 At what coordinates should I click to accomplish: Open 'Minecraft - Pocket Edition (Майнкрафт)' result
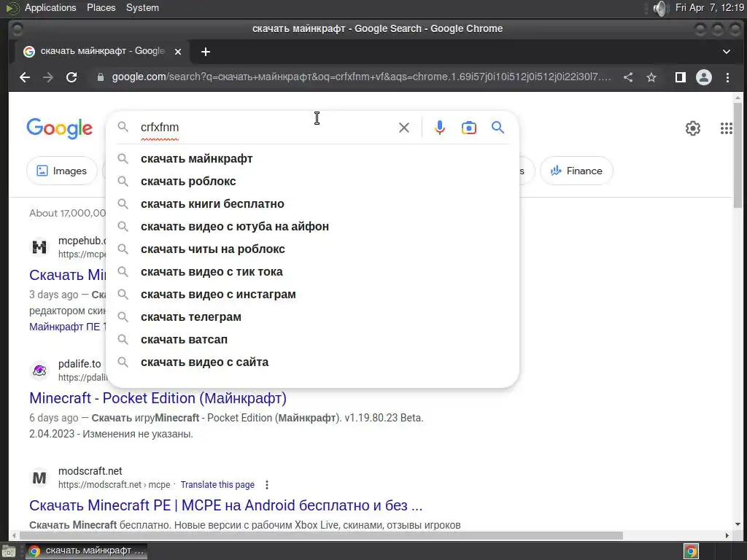click(158, 398)
